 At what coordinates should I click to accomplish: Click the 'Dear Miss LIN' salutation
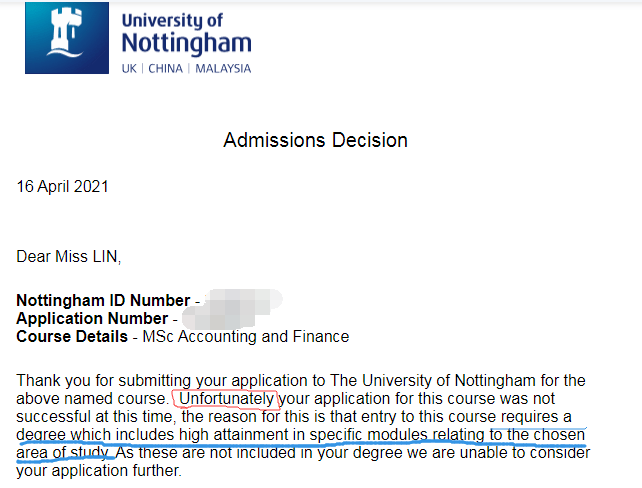coord(69,257)
